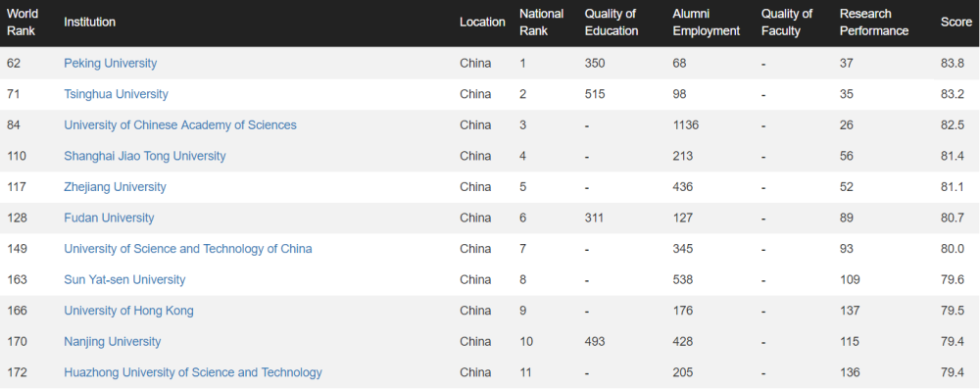Click the World Rank column header
This screenshot has width=980, height=389.
pos(22,23)
